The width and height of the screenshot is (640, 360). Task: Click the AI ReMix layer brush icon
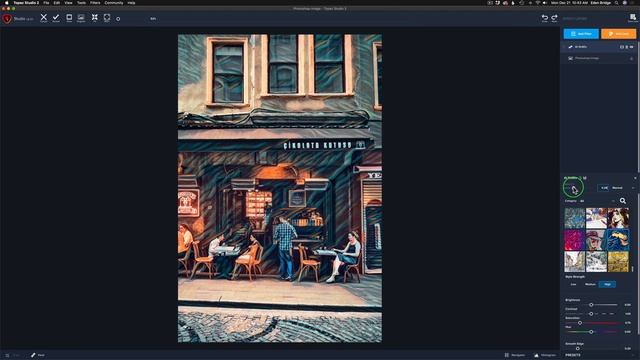point(570,47)
